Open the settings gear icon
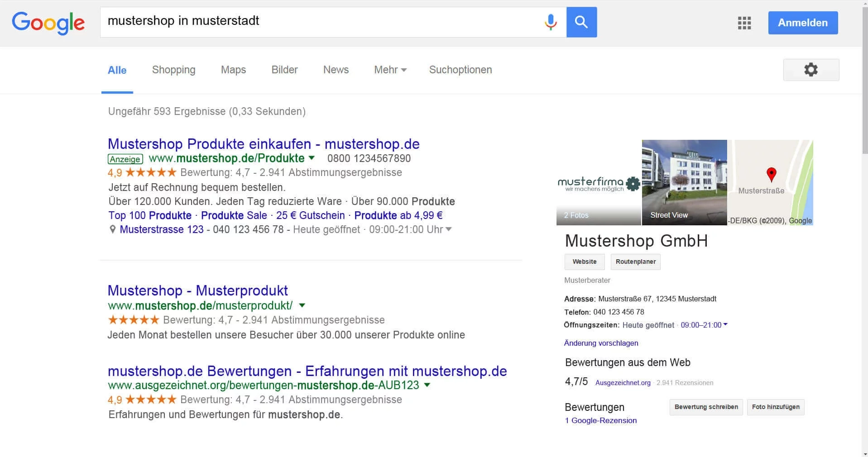 click(810, 70)
